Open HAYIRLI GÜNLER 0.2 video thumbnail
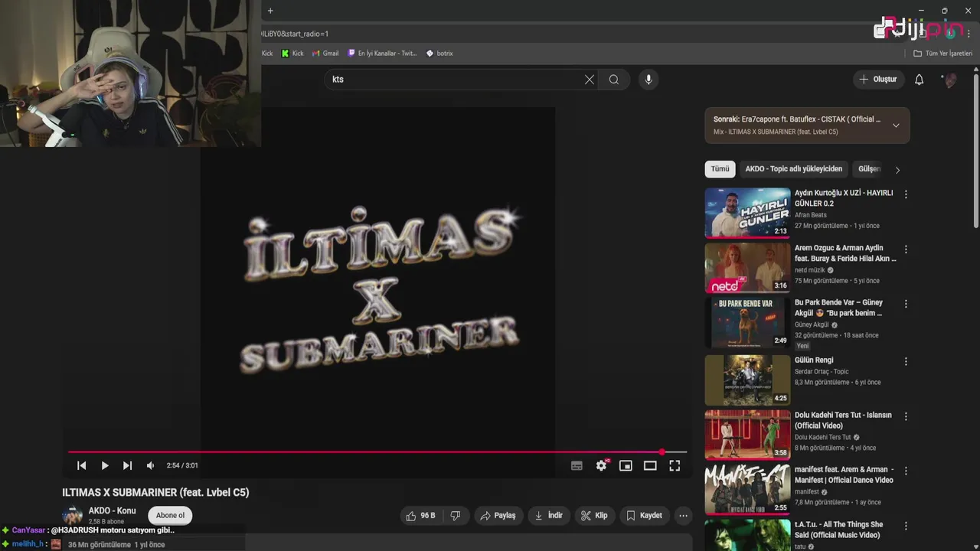This screenshot has height=551, width=980. pos(747,213)
